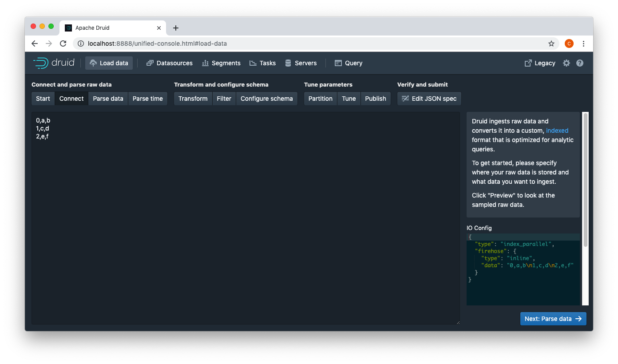
Task: Open the Query view
Action: tap(349, 63)
